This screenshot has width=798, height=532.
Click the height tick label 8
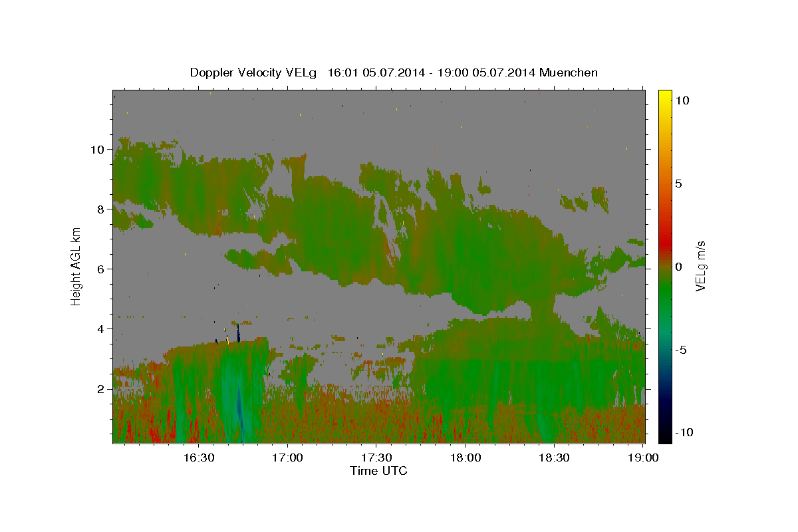101,209
